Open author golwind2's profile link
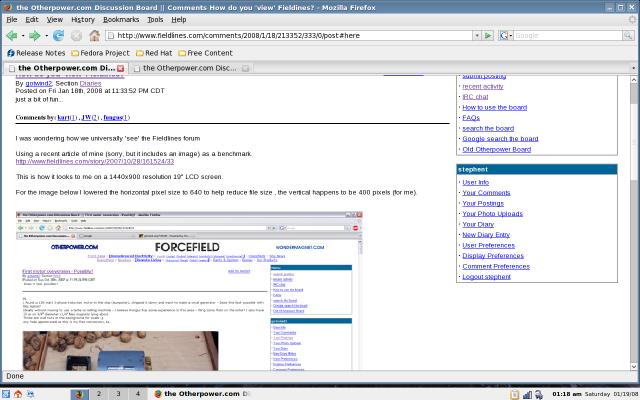This screenshot has height=400, width=640. (x=39, y=83)
